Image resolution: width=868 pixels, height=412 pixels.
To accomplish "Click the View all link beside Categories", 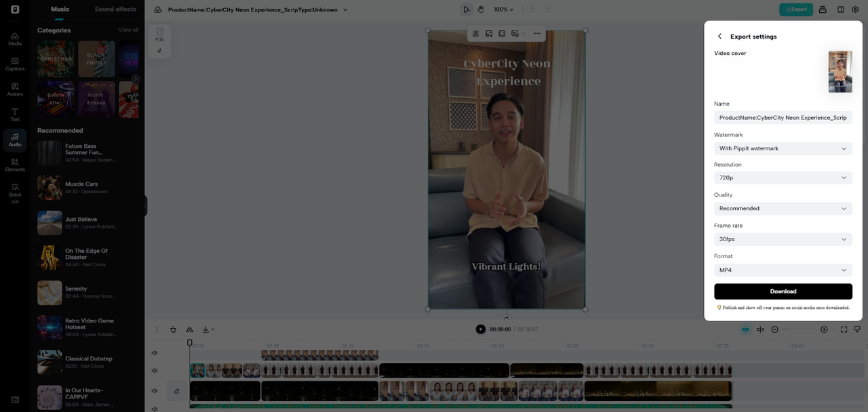I will [x=128, y=30].
